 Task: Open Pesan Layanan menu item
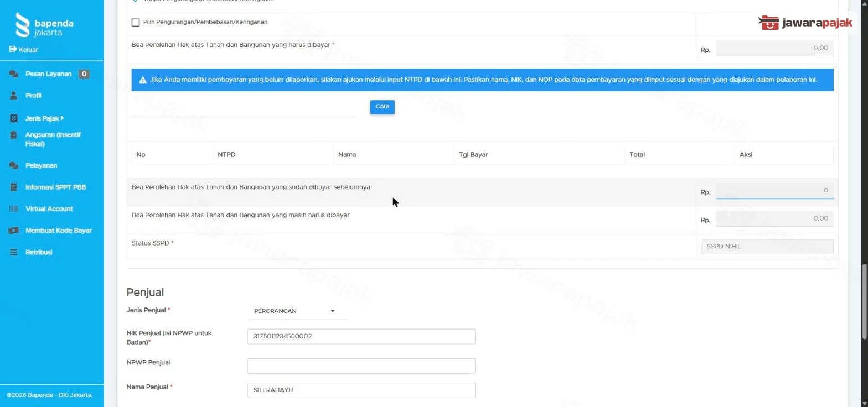pyautogui.click(x=48, y=74)
